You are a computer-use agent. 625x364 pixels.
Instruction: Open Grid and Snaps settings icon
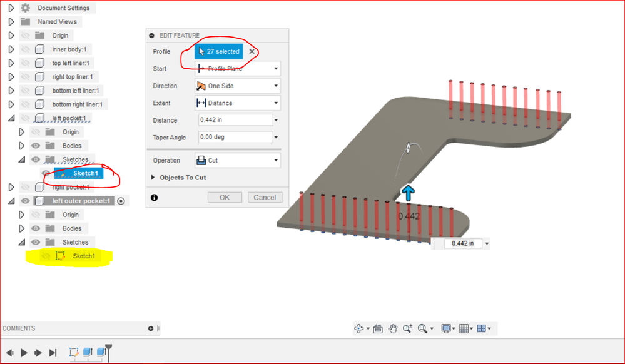pyautogui.click(x=464, y=328)
